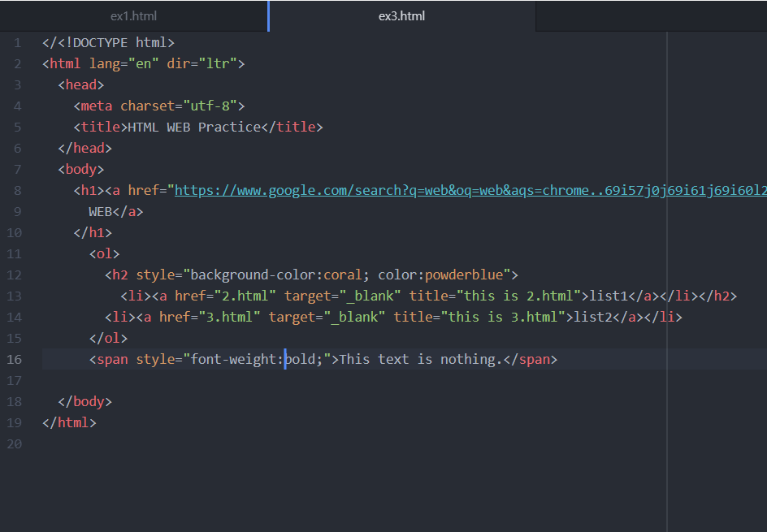Click the closing head tag
Image resolution: width=767 pixels, height=532 pixels.
click(85, 148)
